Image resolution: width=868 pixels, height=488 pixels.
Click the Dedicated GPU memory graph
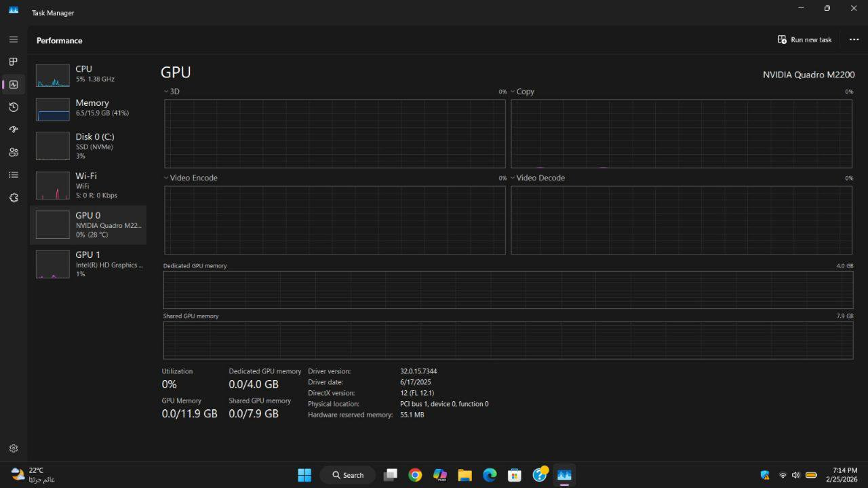point(508,290)
